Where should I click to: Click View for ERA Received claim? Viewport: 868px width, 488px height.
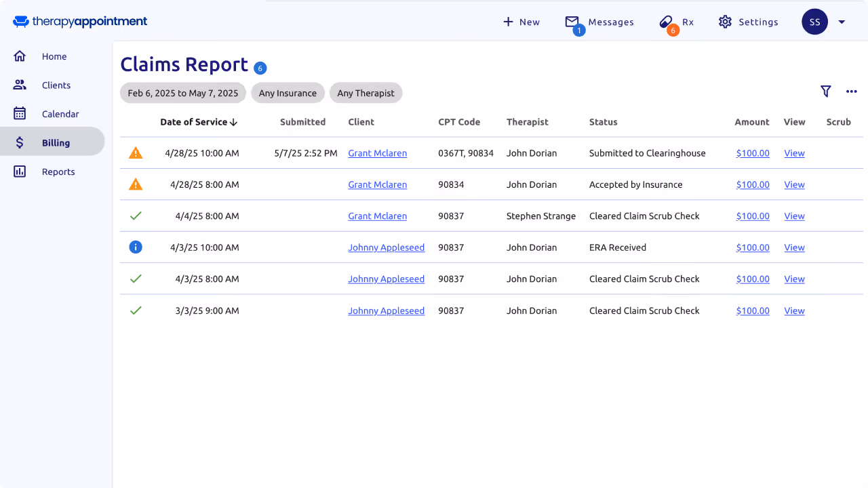point(794,247)
